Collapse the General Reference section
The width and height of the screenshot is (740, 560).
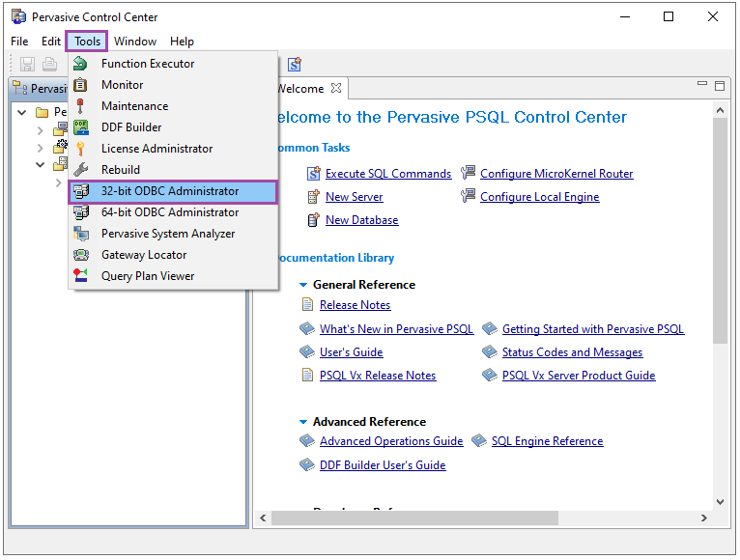[303, 285]
